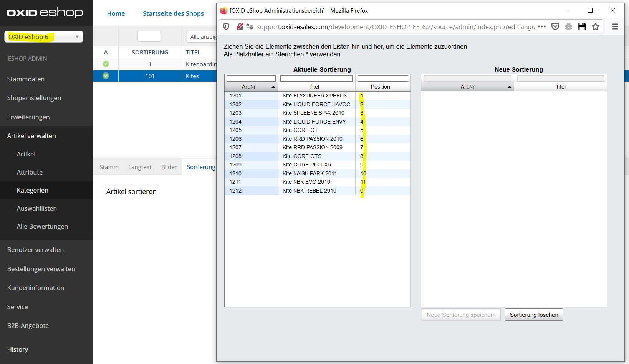This screenshot has width=629, height=364.
Task: Click the floppy disk save icon
Action: (582, 26)
